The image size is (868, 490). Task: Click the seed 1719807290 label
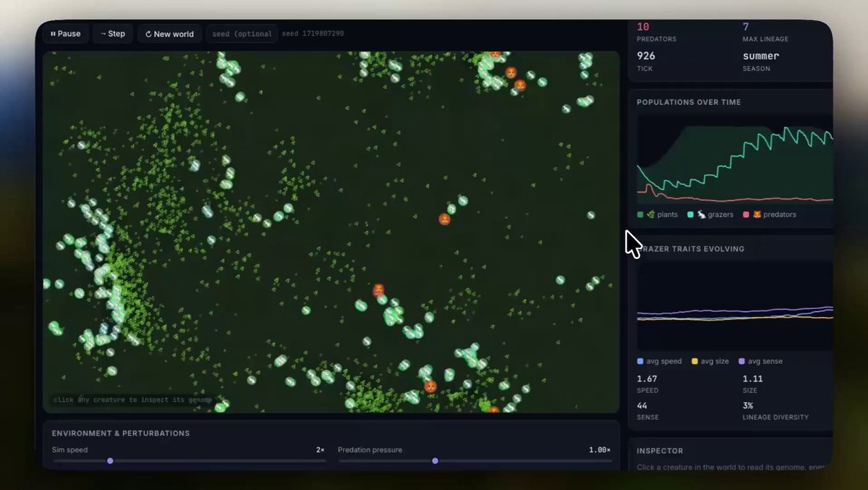point(312,34)
